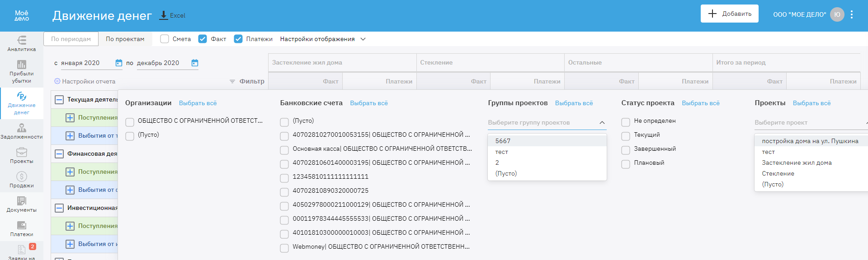Open calendar for the start date

[x=119, y=63]
